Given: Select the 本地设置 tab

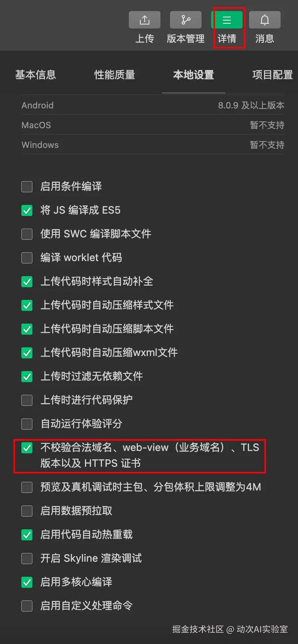Looking at the screenshot, I should [x=194, y=75].
